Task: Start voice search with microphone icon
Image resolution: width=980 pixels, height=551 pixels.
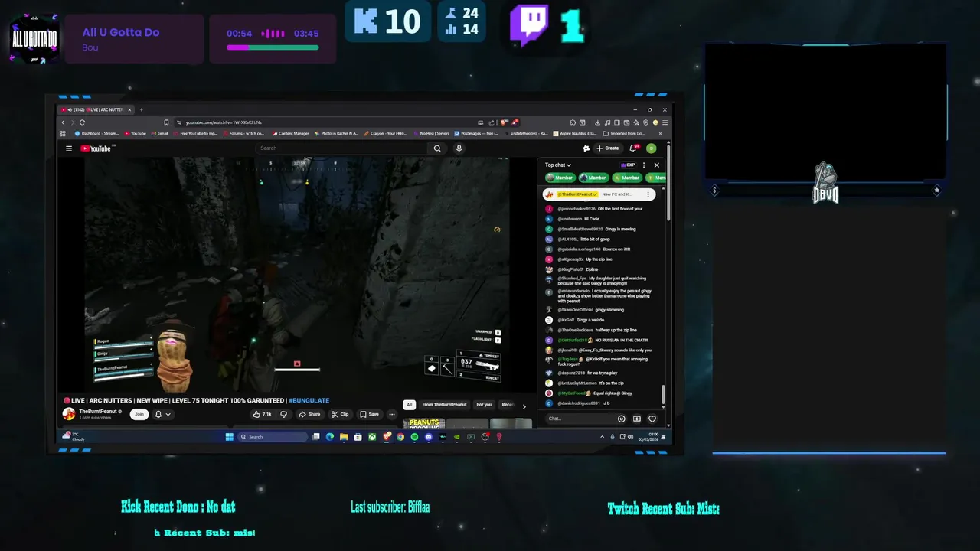Action: point(459,148)
